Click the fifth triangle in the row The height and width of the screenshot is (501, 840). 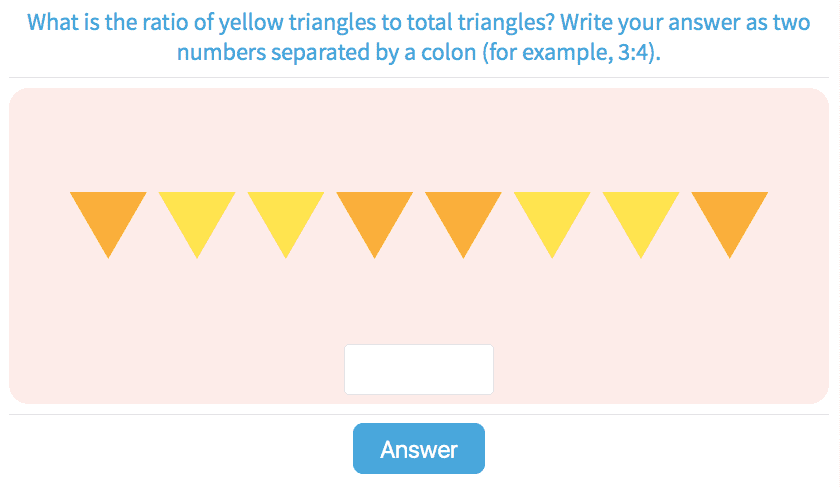point(463,216)
